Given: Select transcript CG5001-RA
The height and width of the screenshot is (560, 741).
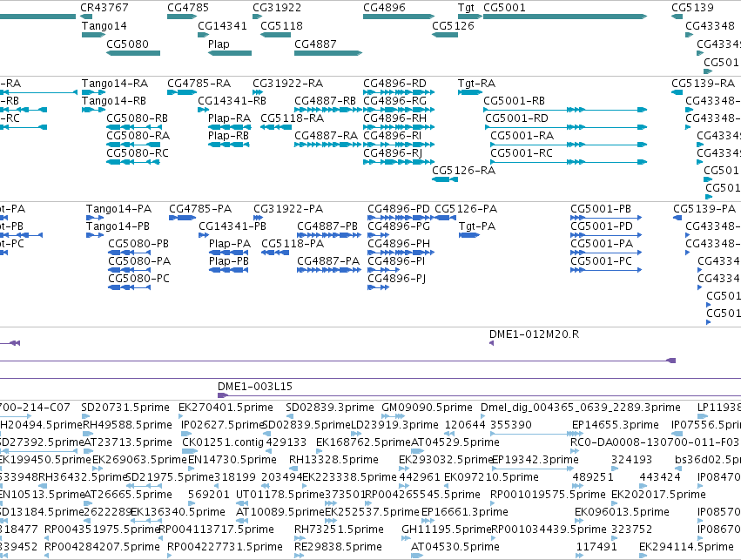Looking at the screenshot, I should point(569,145).
